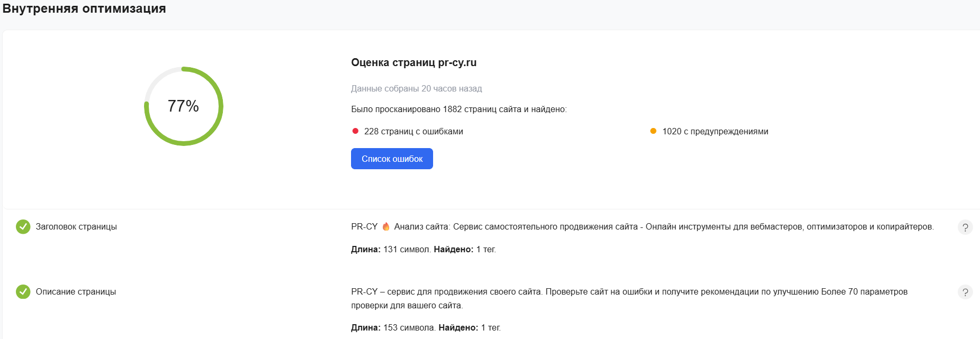Click the "Заголовок страницы" row label
Viewport: 980px width, 339px height.
(x=76, y=227)
